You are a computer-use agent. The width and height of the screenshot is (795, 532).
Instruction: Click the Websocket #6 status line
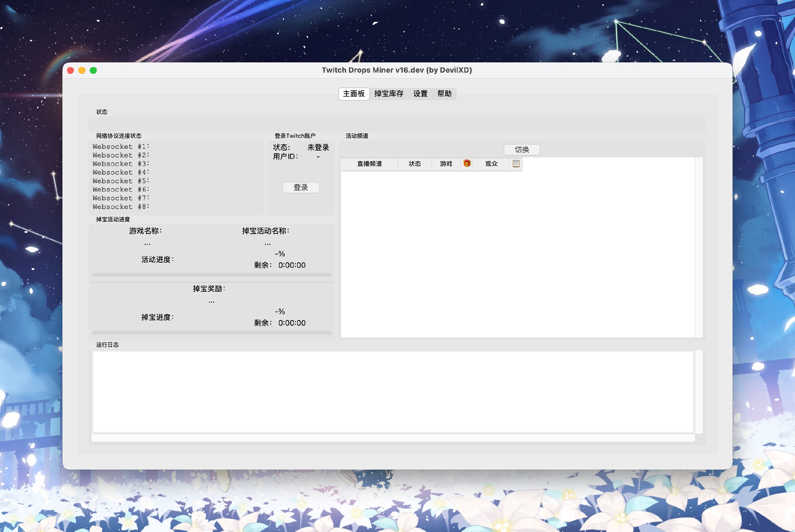[x=121, y=189]
